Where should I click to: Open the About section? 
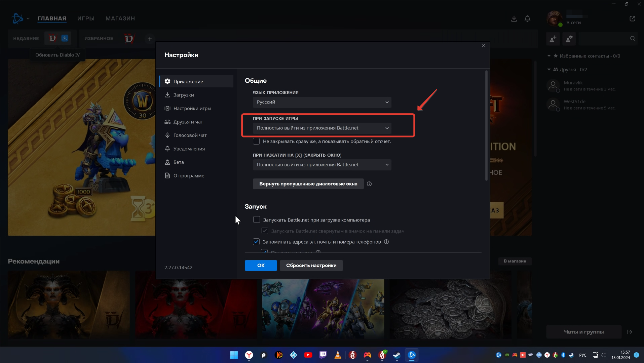tap(196, 176)
